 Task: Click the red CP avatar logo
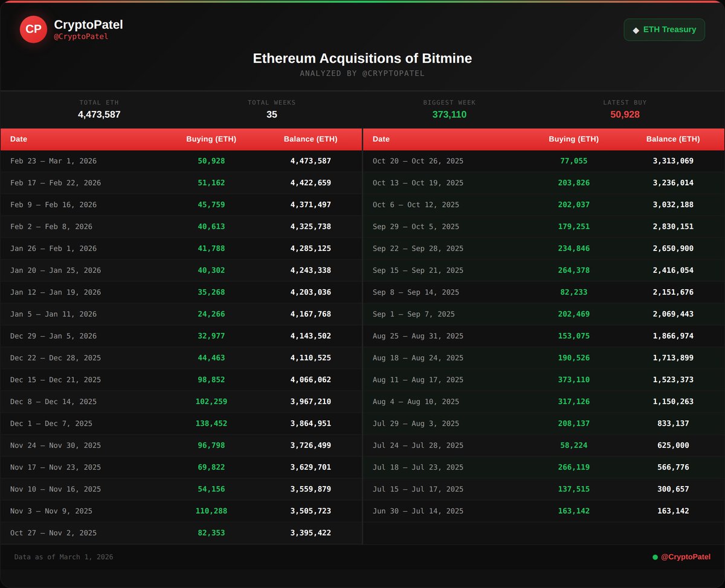tap(33, 29)
